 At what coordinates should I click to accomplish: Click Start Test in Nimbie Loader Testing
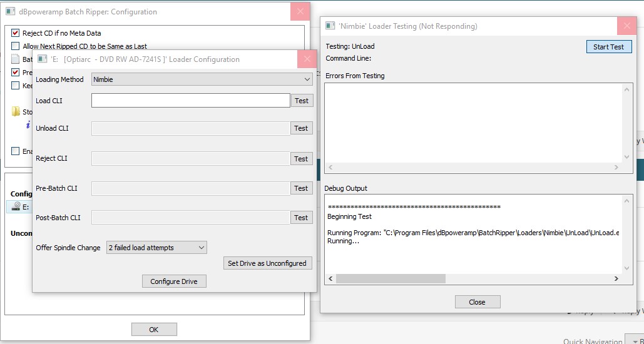pos(609,46)
